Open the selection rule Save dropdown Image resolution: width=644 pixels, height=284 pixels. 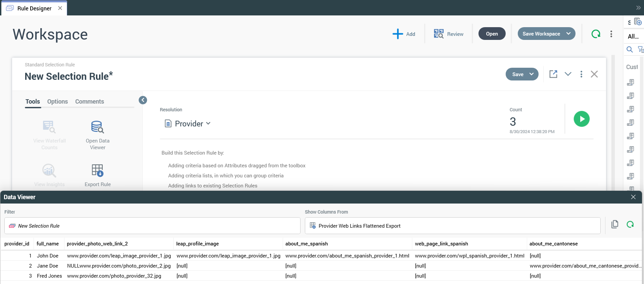pyautogui.click(x=532, y=74)
